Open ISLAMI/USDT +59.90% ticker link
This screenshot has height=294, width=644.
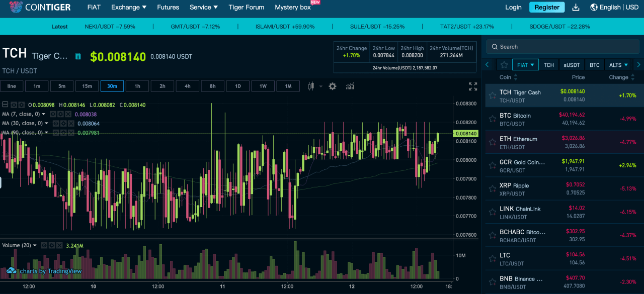[285, 27]
